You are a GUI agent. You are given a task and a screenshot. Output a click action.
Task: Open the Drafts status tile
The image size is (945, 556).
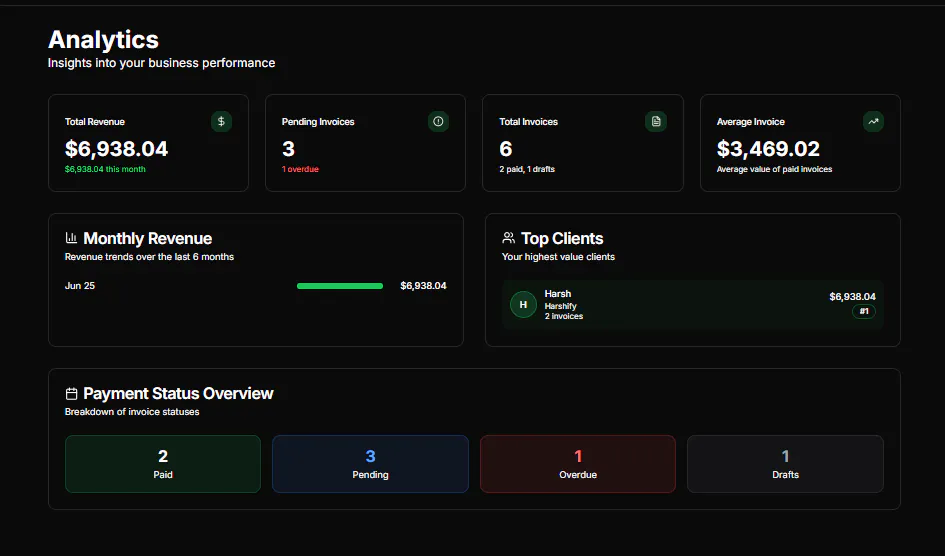click(x=785, y=464)
